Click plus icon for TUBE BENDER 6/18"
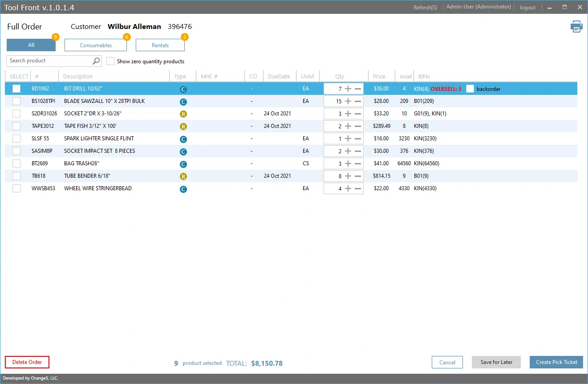588x384 pixels. (348, 176)
